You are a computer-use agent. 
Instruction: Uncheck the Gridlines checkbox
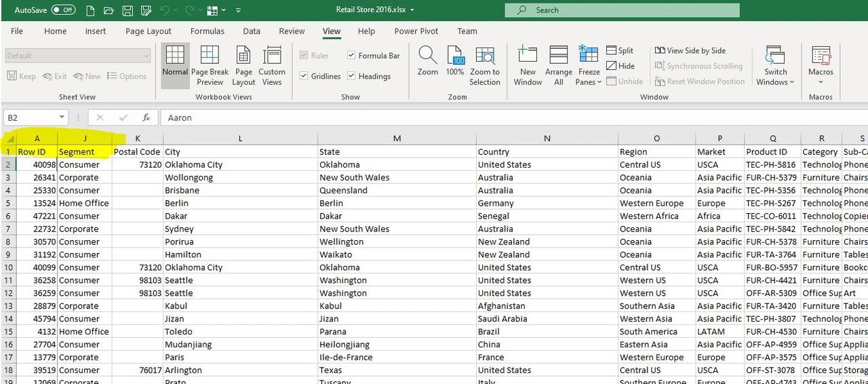click(x=304, y=76)
